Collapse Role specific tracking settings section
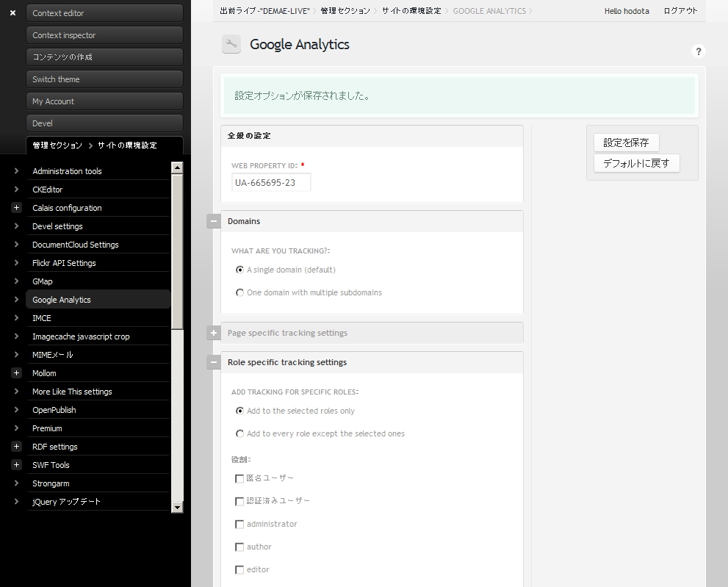The height and width of the screenshot is (587, 728). (214, 362)
